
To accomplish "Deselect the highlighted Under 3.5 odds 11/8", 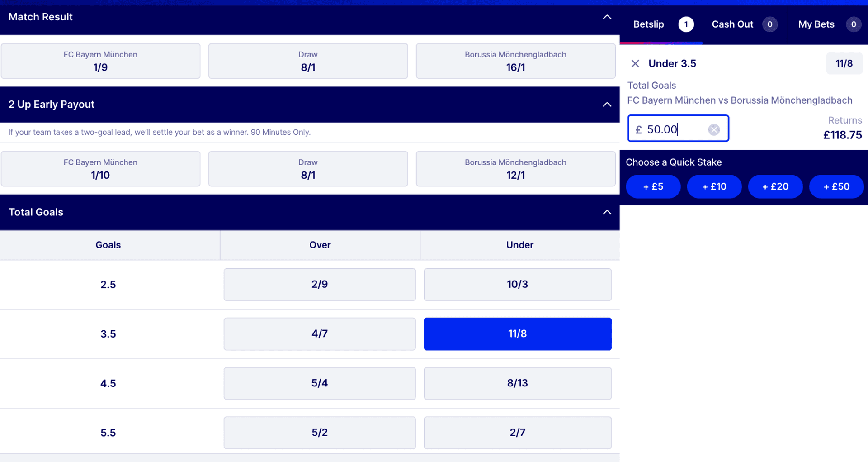I will (517, 334).
